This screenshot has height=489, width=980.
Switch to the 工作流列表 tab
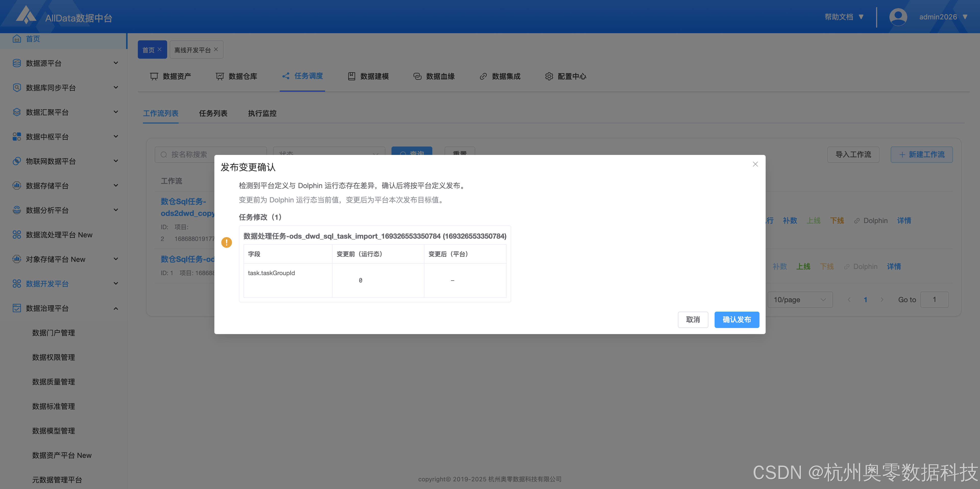(x=161, y=113)
